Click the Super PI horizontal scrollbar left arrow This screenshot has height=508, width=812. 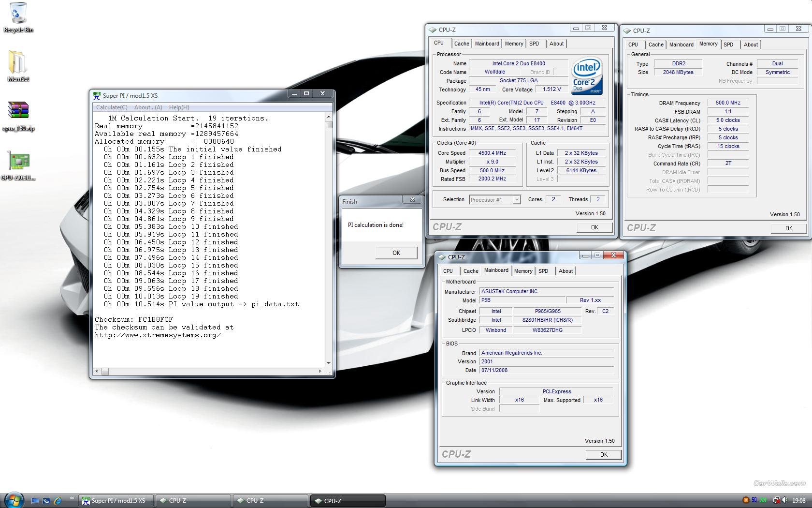coord(97,371)
